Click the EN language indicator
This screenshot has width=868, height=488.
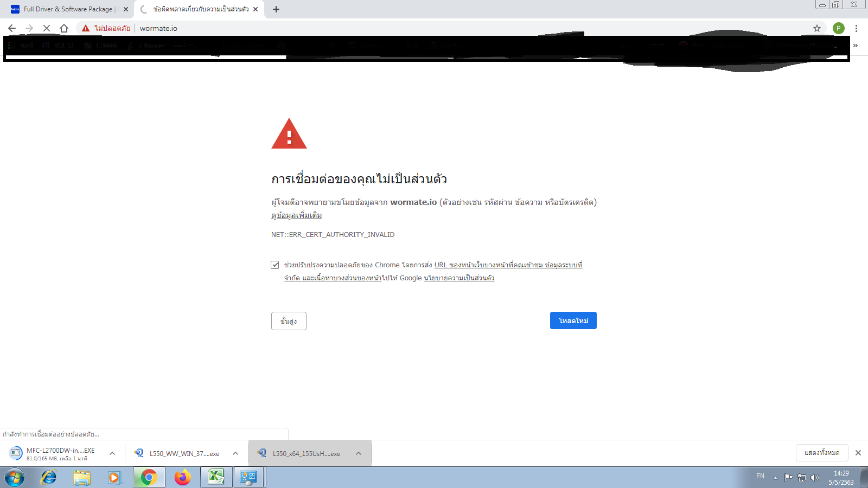pyautogui.click(x=760, y=476)
